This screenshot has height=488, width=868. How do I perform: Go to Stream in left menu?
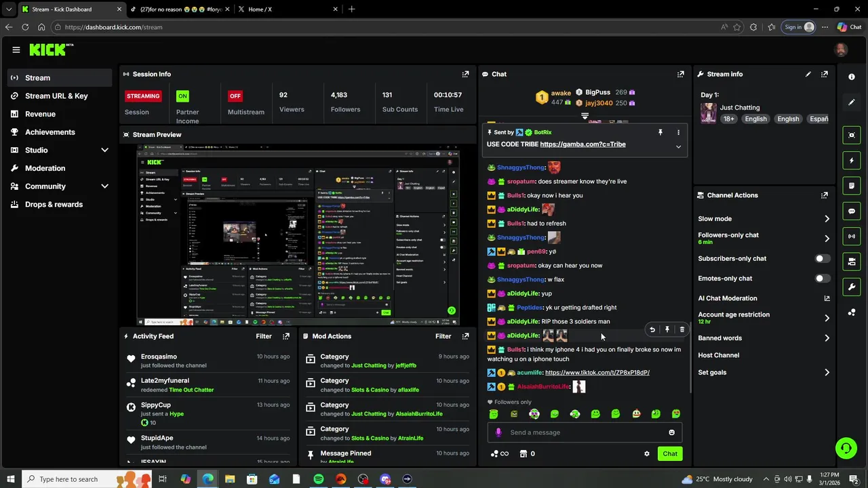(x=60, y=78)
